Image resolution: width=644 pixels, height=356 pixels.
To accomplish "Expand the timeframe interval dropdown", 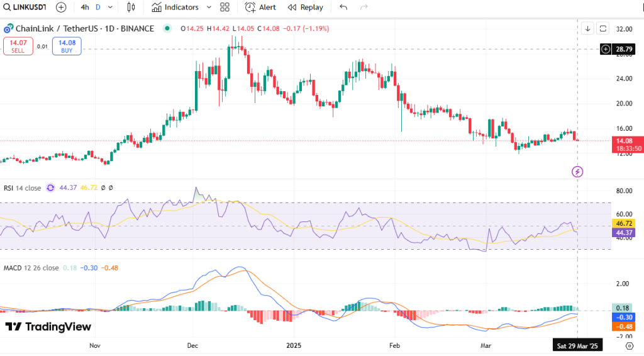I will (110, 7).
